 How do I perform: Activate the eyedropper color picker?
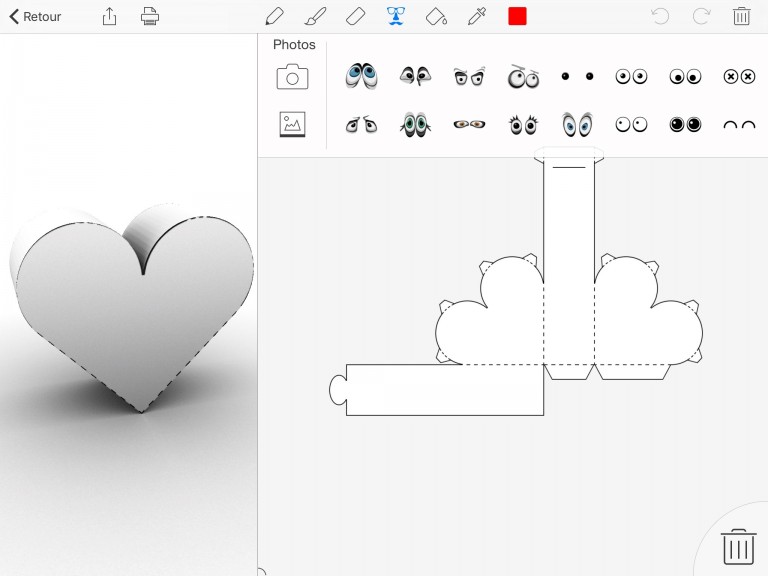tap(476, 16)
